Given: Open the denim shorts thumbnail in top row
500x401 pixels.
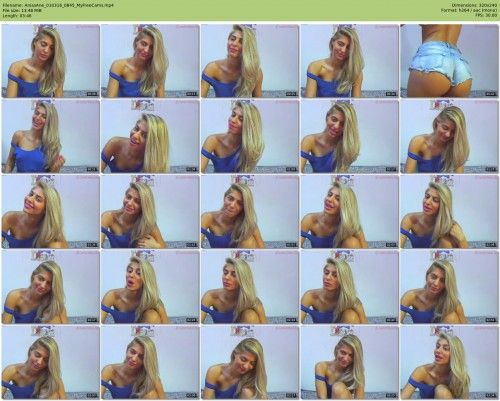Looking at the screenshot, I should pos(449,61).
